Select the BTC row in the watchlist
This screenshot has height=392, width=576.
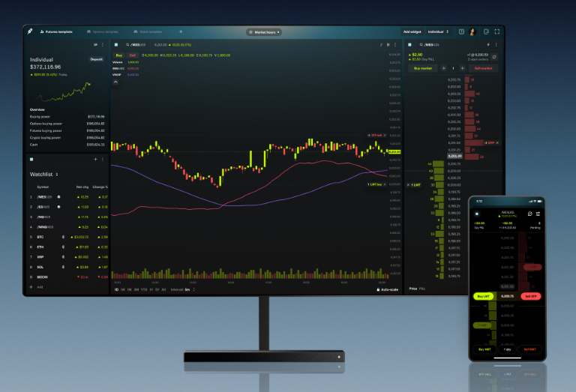68,237
